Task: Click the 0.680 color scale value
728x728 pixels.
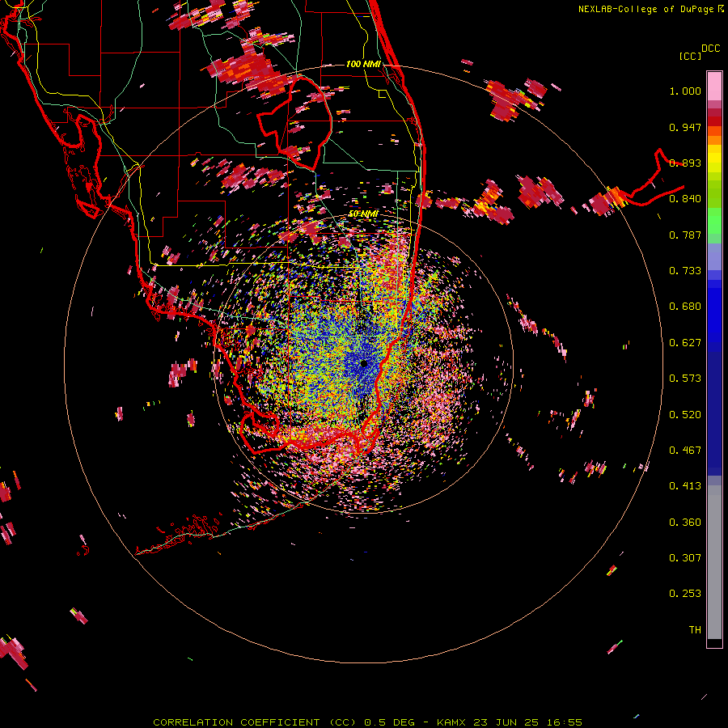Action: click(x=685, y=307)
